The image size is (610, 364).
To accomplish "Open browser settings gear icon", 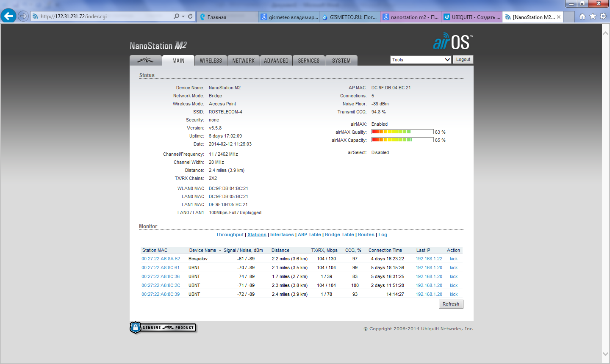I will pos(603,16).
